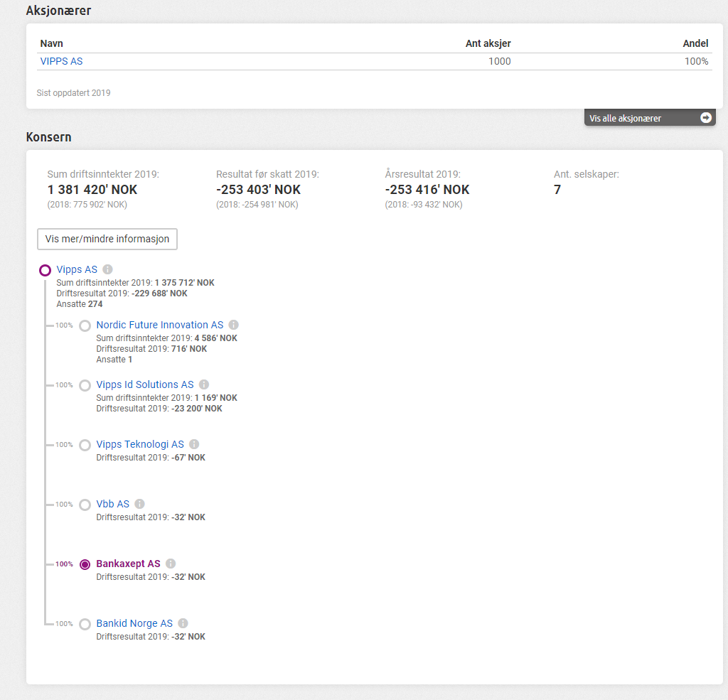Screen dimensions: 728x700
Task: Click the info icon next to Vbb AS
Action: [x=140, y=504]
